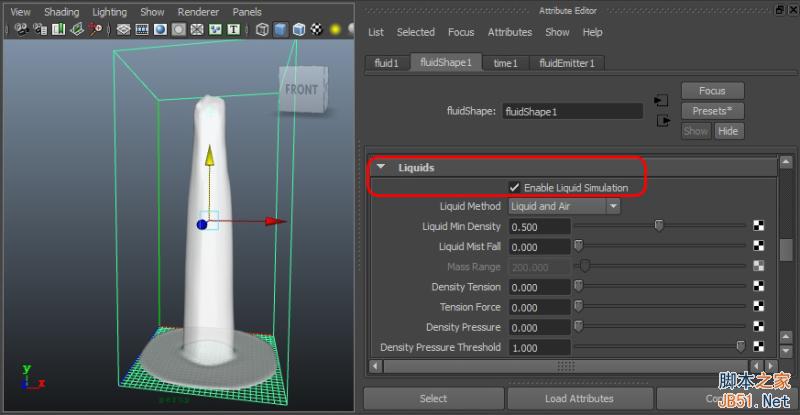
Task: Toggle the Field Chart icon
Action: pyautogui.click(x=197, y=30)
